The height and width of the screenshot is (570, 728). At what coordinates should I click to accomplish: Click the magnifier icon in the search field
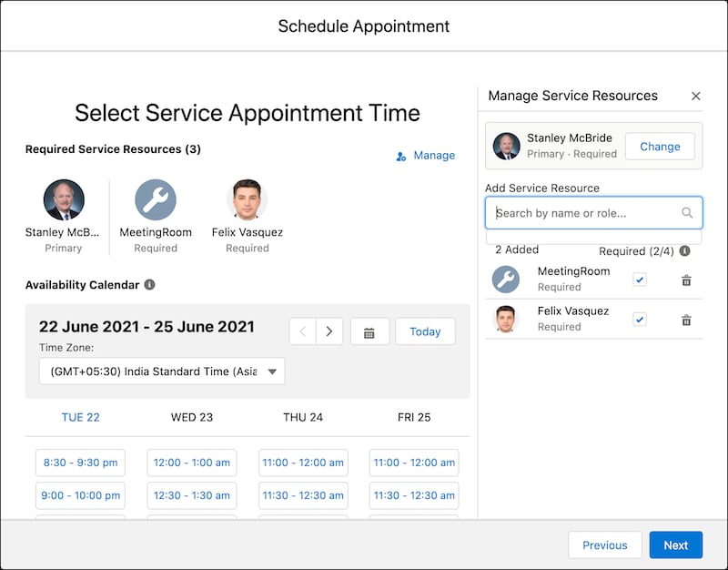[687, 213]
